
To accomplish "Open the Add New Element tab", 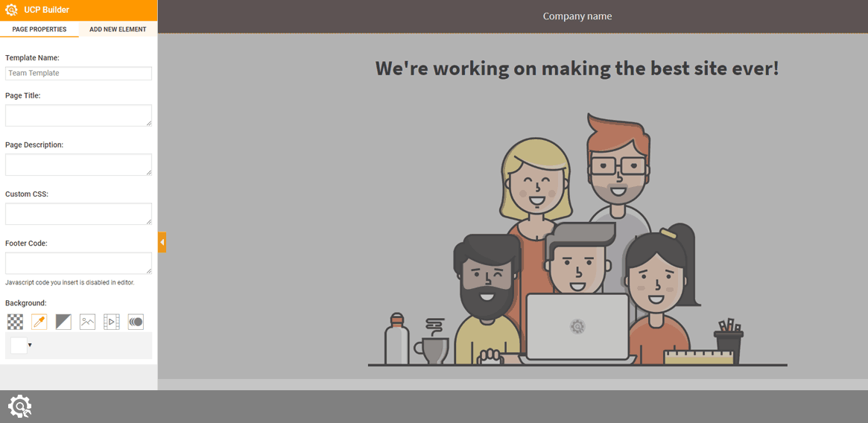I will coord(118,30).
